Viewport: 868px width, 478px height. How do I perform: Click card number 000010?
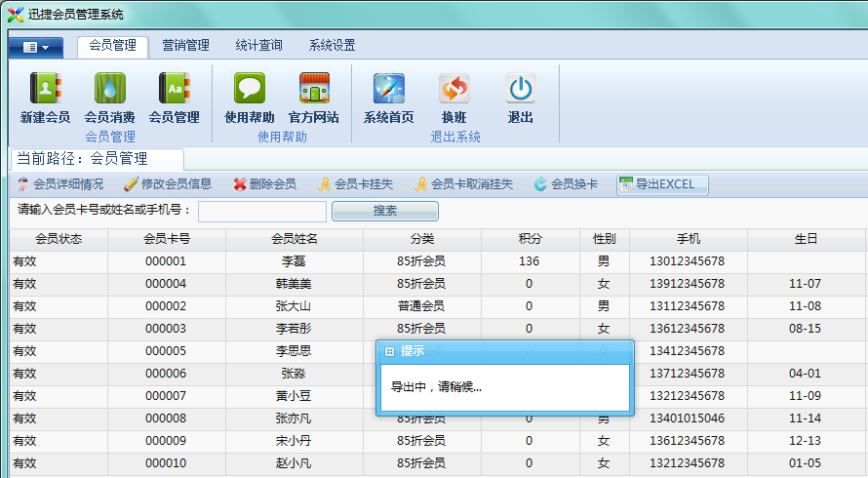[166, 463]
